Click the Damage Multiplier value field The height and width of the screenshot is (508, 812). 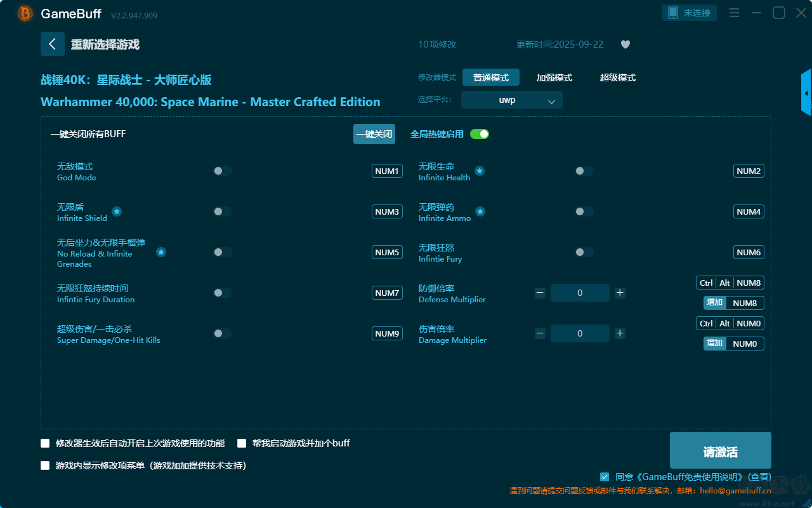click(580, 333)
